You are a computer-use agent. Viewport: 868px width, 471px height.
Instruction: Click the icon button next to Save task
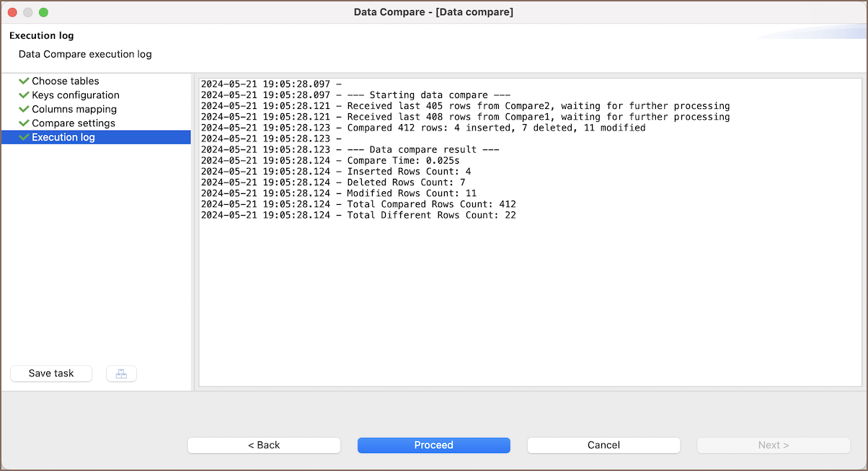pyautogui.click(x=121, y=374)
